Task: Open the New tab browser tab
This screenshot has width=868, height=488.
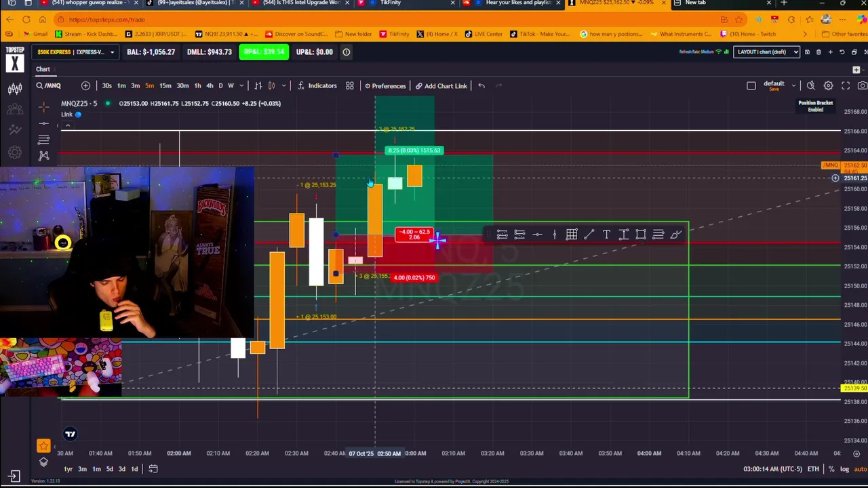Action: (x=722, y=3)
